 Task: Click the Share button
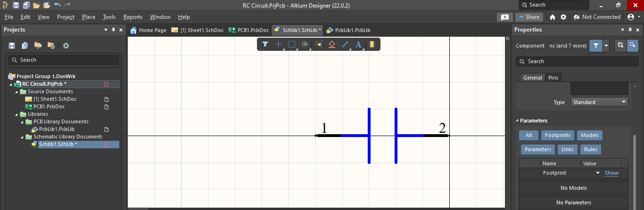point(529,17)
